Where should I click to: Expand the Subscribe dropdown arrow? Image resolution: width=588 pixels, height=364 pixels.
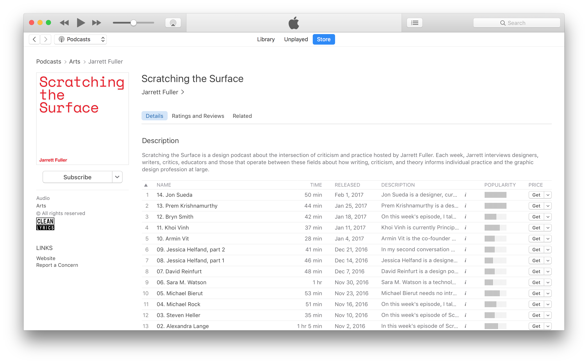point(117,177)
